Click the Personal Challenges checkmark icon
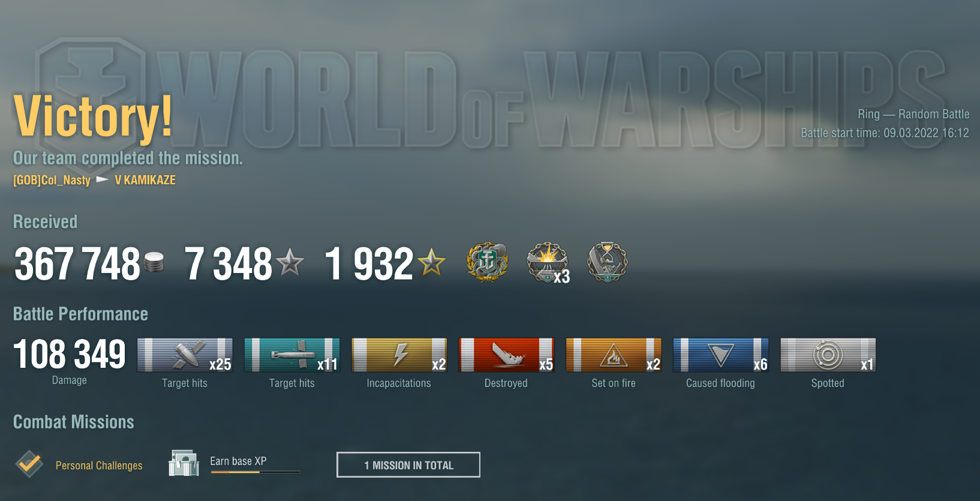This screenshot has width=980, height=501. point(29,464)
